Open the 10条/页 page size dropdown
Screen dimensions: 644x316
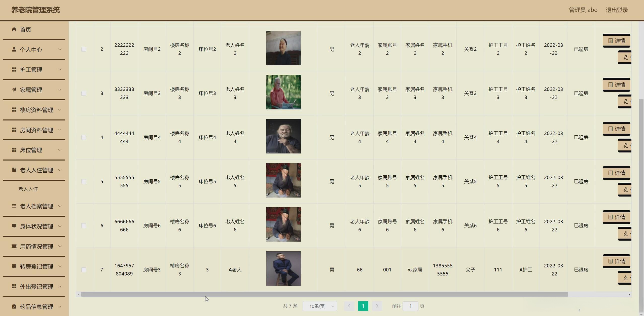click(x=319, y=306)
